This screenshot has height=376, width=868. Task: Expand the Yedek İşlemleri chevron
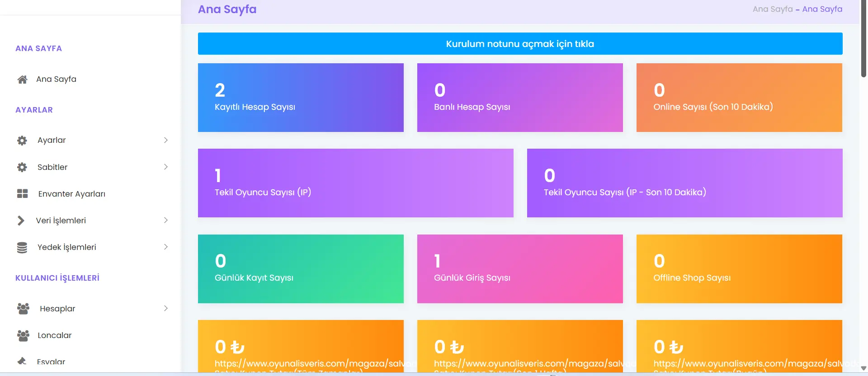point(166,247)
